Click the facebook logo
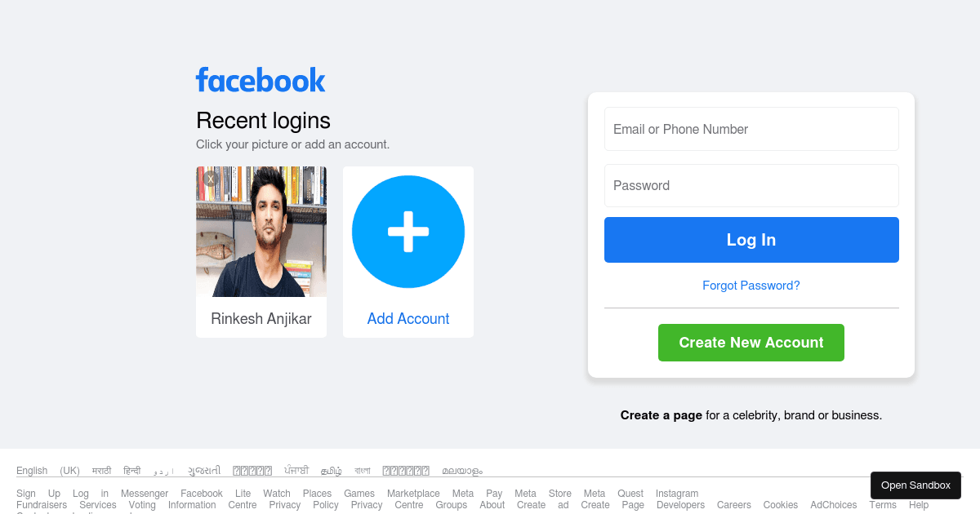The image size is (980, 514). click(260, 80)
